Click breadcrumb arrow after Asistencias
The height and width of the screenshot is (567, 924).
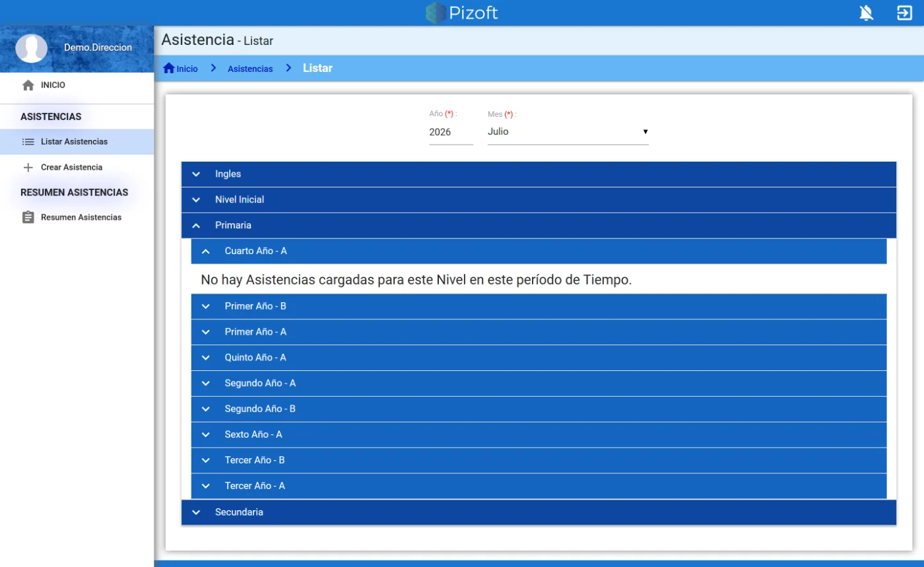(x=288, y=68)
